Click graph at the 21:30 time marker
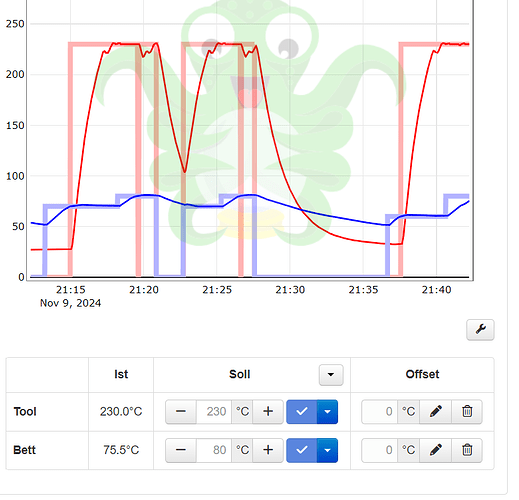This screenshot has height=500, width=519. click(x=290, y=290)
